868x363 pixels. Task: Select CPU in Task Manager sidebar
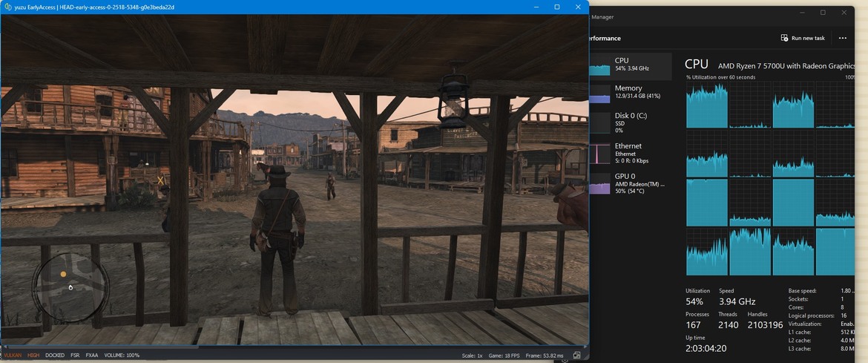631,67
